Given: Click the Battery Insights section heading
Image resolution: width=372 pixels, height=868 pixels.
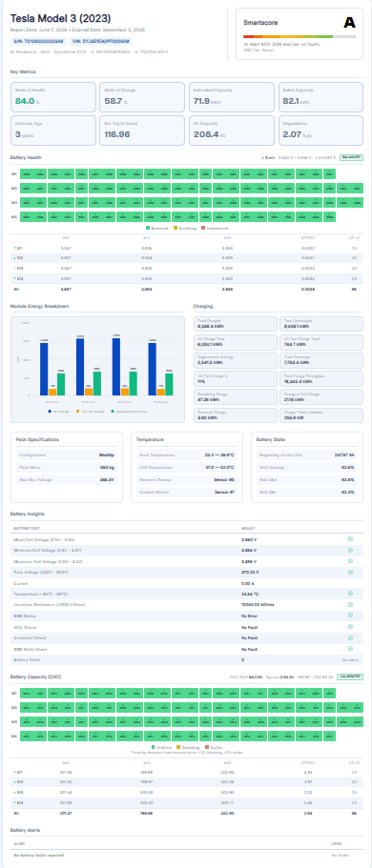Looking at the screenshot, I should pos(26,515).
